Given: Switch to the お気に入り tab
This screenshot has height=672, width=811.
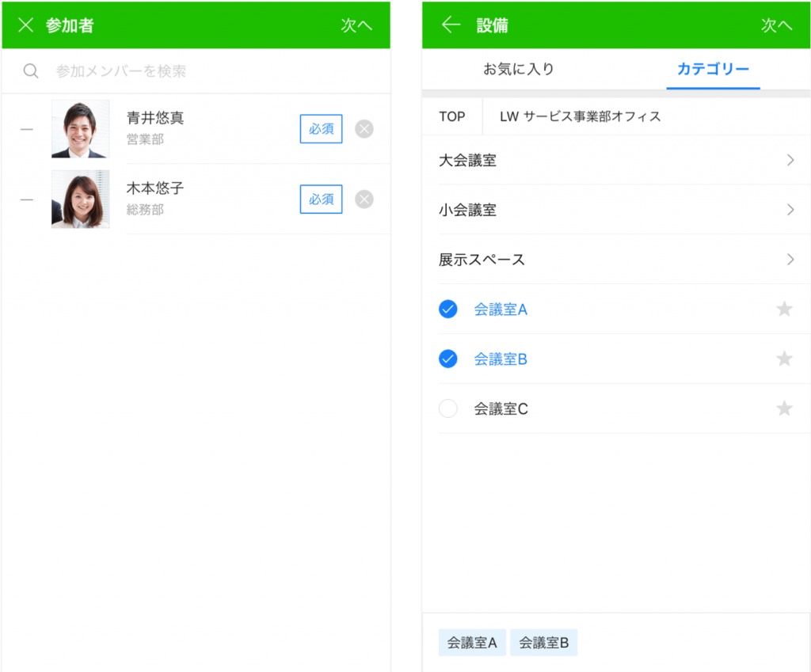Looking at the screenshot, I should (x=519, y=70).
